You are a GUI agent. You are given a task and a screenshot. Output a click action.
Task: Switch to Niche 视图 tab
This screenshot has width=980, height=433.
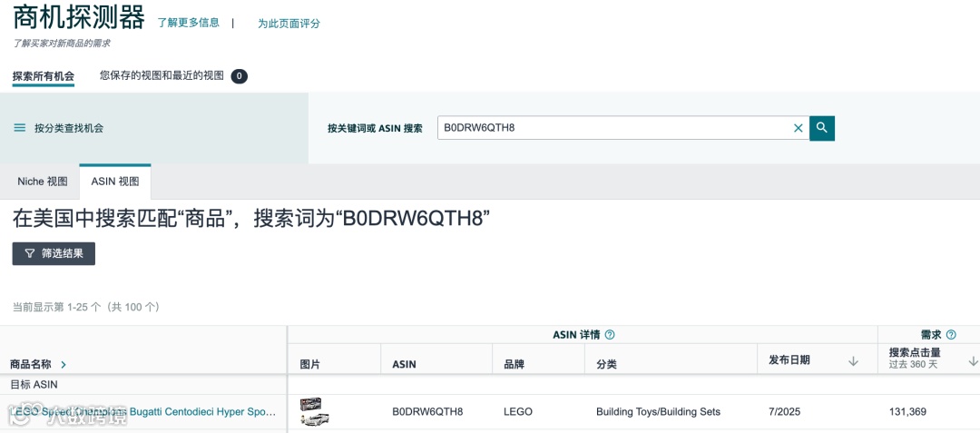43,182
